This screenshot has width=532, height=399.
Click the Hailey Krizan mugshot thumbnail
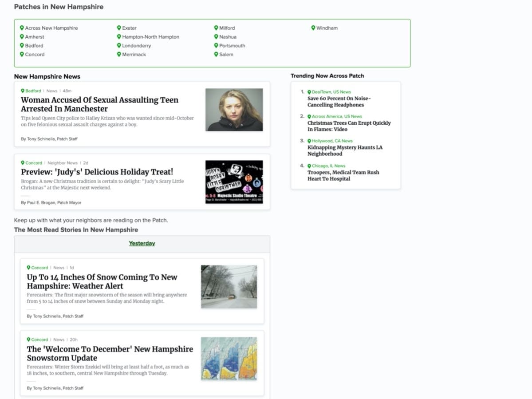[x=234, y=109]
